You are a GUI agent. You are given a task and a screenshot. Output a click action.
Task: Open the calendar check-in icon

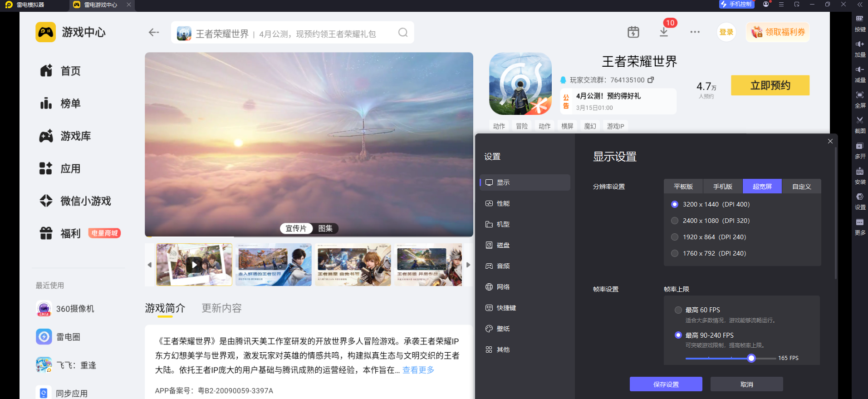click(x=633, y=32)
